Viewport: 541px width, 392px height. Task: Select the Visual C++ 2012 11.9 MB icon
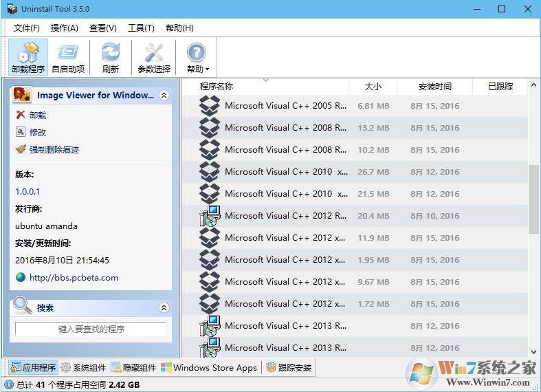210,238
